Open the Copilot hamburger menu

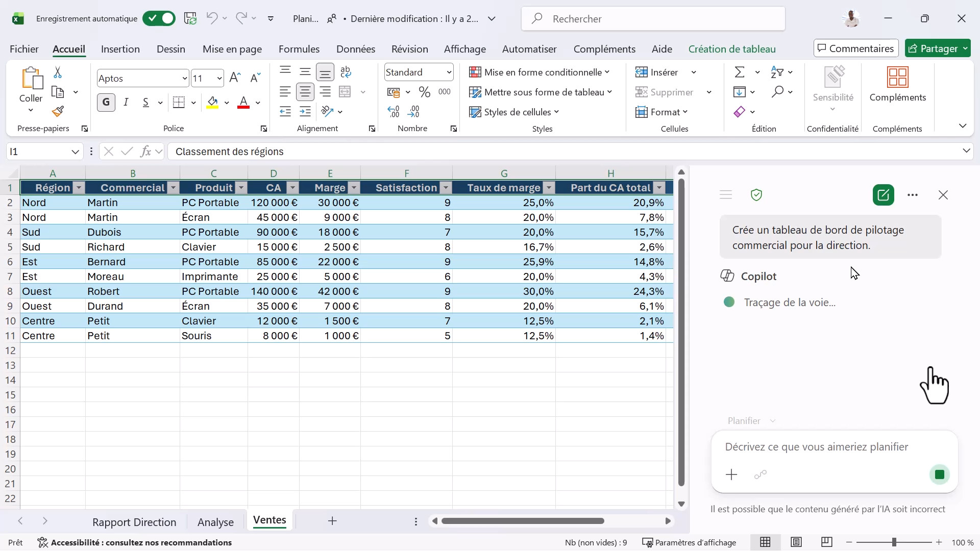[726, 195]
